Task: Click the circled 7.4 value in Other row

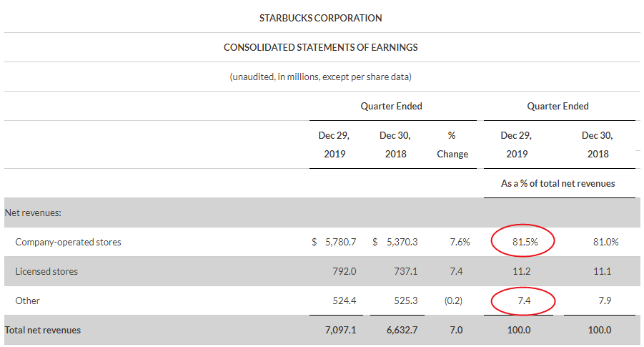Action: coord(524,300)
